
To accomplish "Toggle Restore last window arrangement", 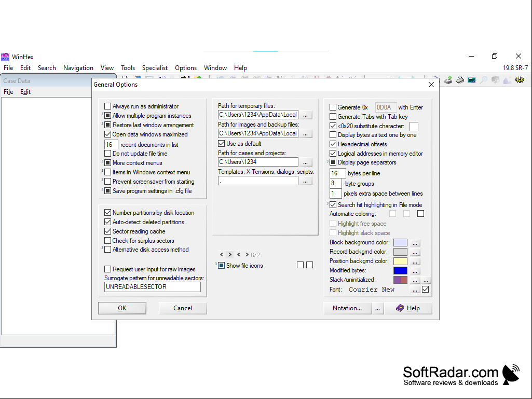I will 107,125.
